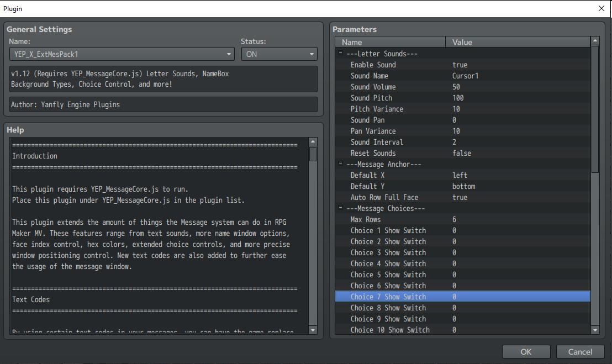Select the Sound Pan parameter row
612x364 pixels.
(x=462, y=120)
